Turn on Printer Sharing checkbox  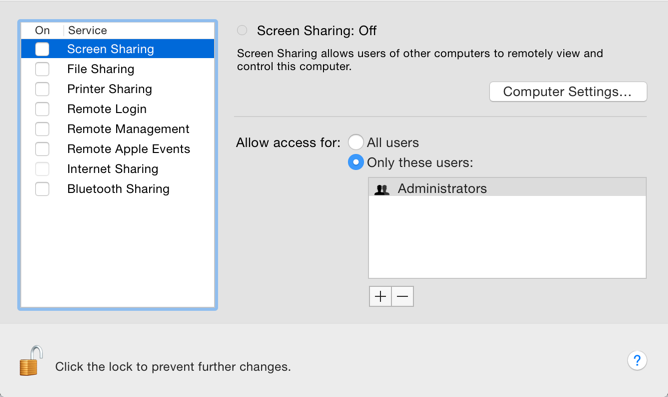click(42, 89)
